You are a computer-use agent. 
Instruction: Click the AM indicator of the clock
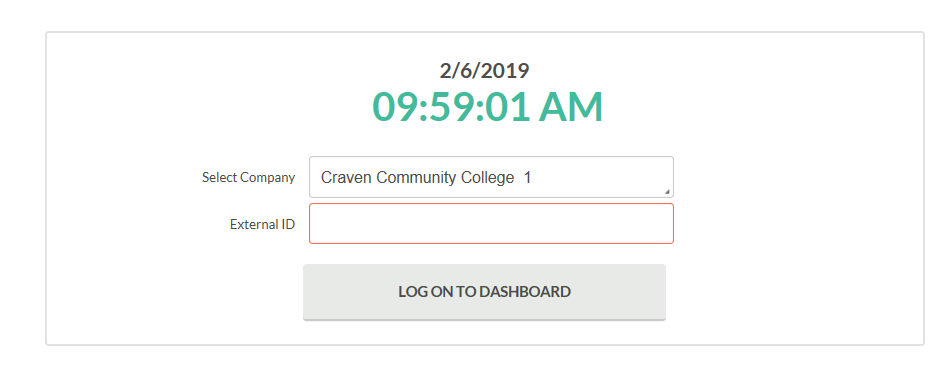click(x=571, y=108)
